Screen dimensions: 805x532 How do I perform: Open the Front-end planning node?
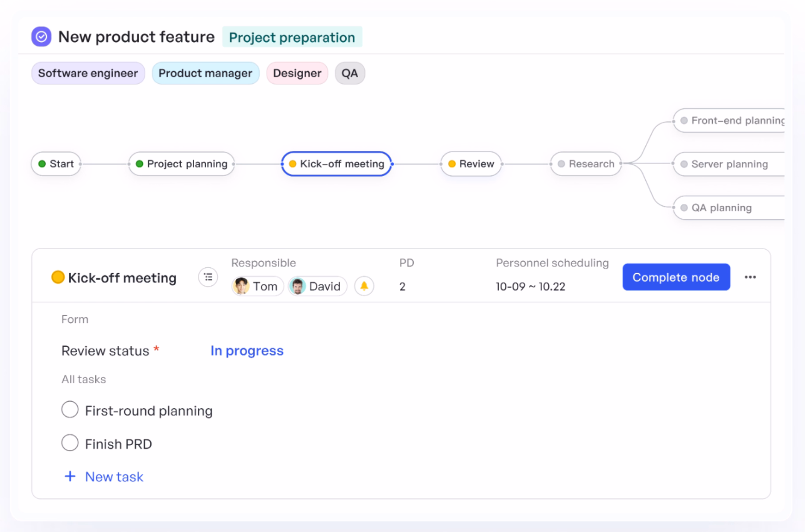coord(729,121)
